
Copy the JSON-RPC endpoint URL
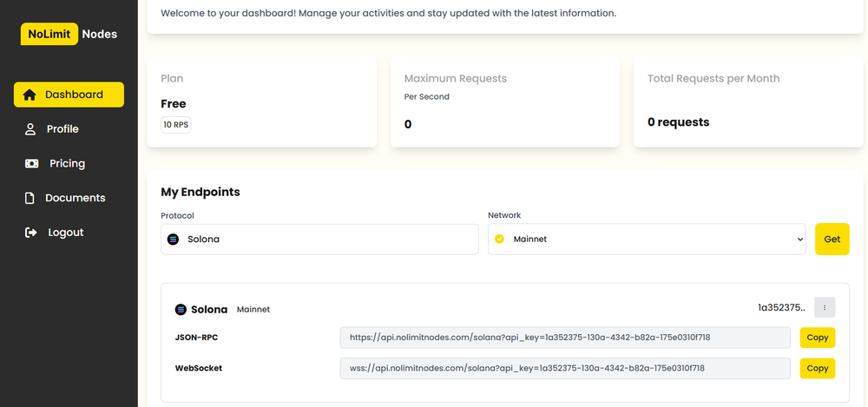[x=817, y=338]
